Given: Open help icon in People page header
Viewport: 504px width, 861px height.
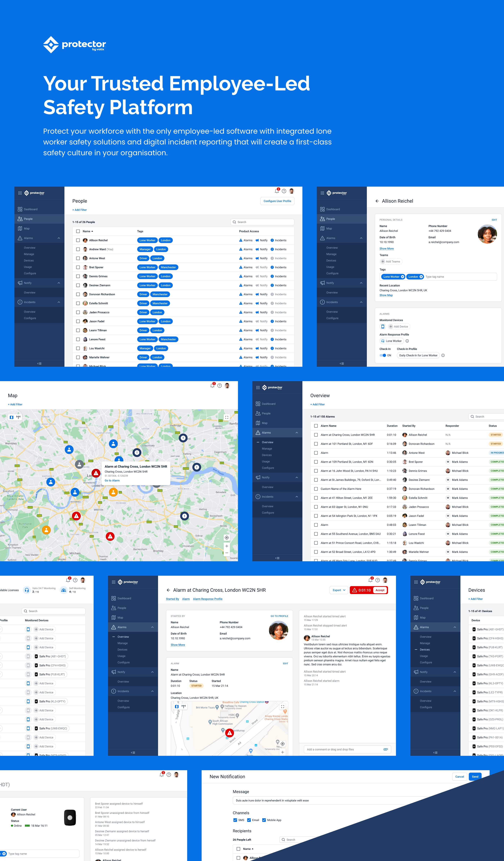Looking at the screenshot, I should (284, 191).
